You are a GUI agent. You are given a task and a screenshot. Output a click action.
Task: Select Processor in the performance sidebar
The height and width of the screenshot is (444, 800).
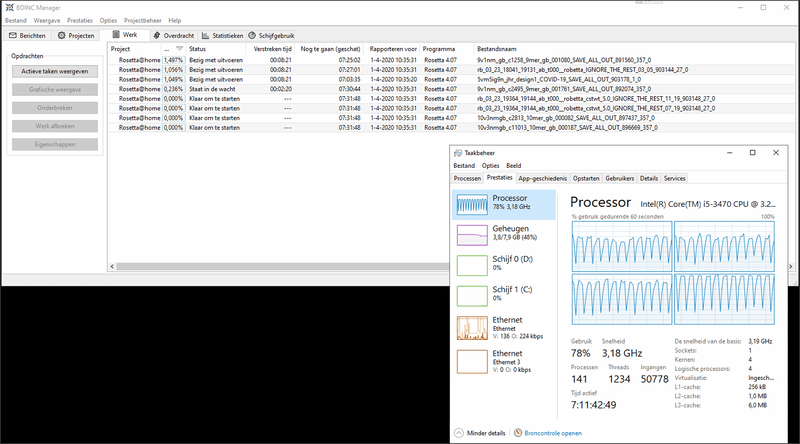[504, 205]
